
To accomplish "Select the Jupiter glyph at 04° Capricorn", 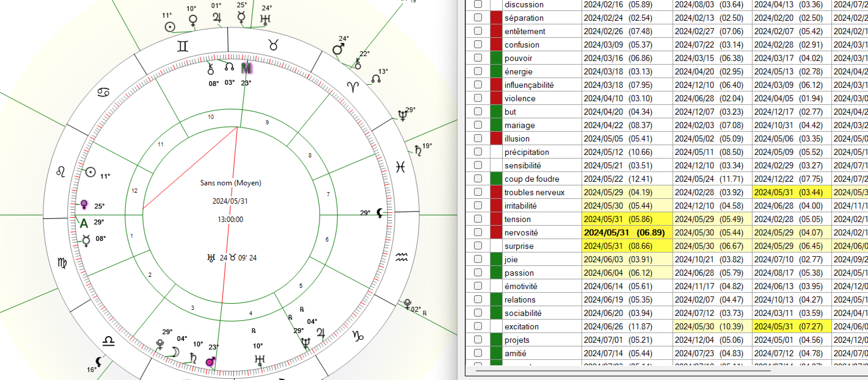I will (321, 333).
